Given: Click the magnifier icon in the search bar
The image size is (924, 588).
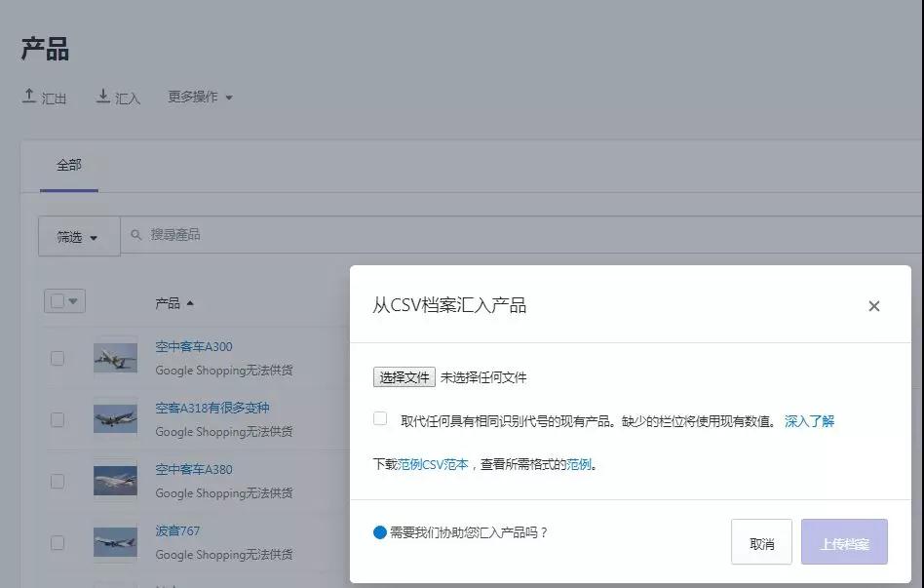Looking at the screenshot, I should click(135, 234).
